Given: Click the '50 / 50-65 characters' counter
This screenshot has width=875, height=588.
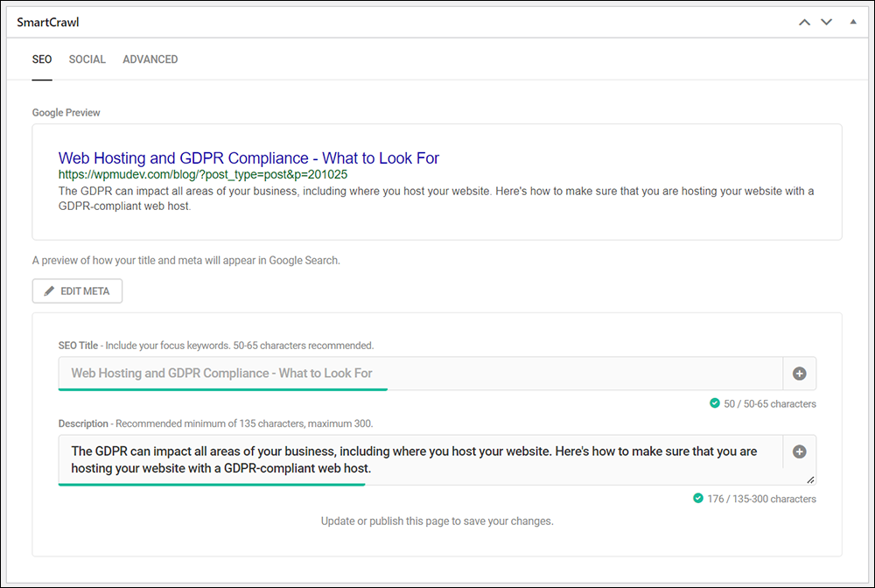Looking at the screenshot, I should click(769, 404).
